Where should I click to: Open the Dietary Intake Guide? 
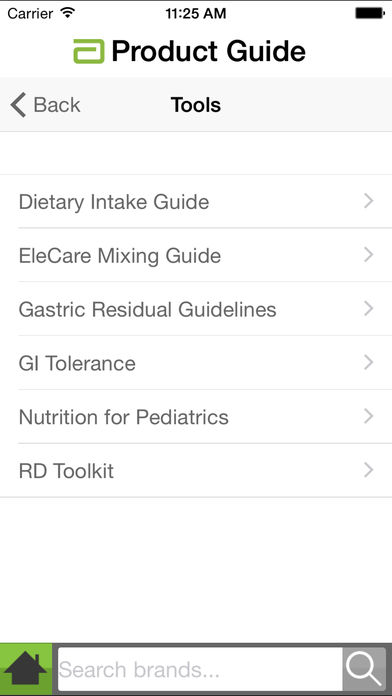pyautogui.click(x=196, y=202)
